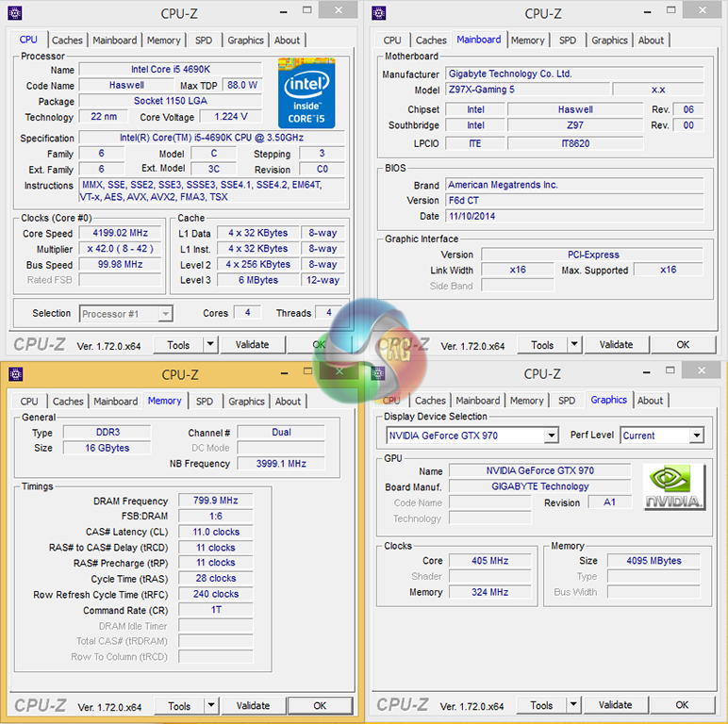This screenshot has width=728, height=724.
Task: Open SPD tab in Mainboard window
Action: tap(568, 41)
